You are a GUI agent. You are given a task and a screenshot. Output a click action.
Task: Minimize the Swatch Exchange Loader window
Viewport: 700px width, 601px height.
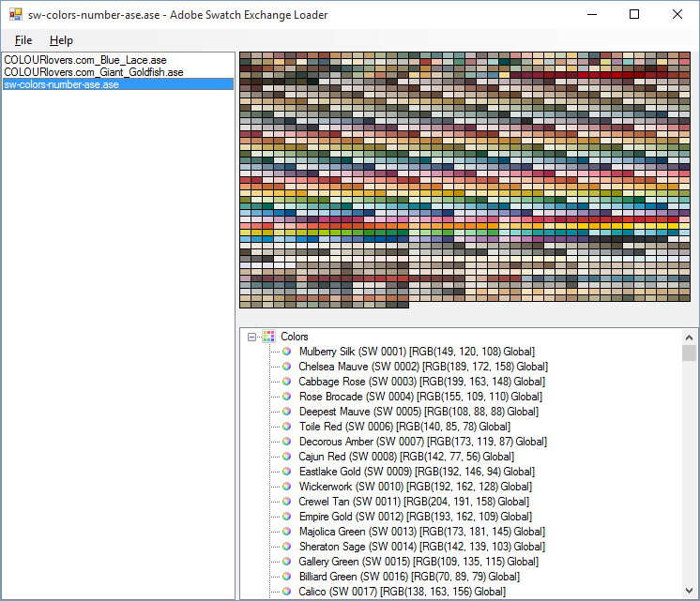click(592, 14)
